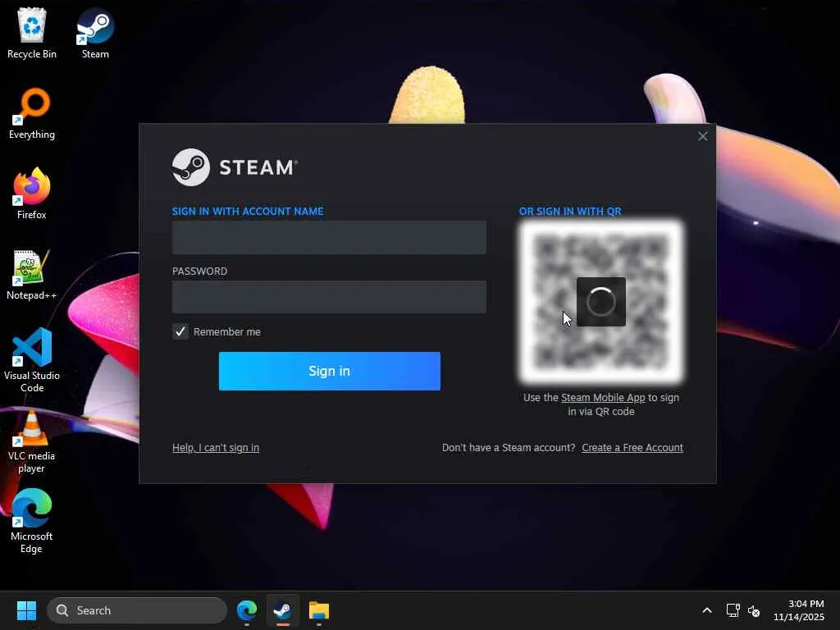Open the Windows Start menu
Viewport: 840px width, 630px height.
pos(26,610)
